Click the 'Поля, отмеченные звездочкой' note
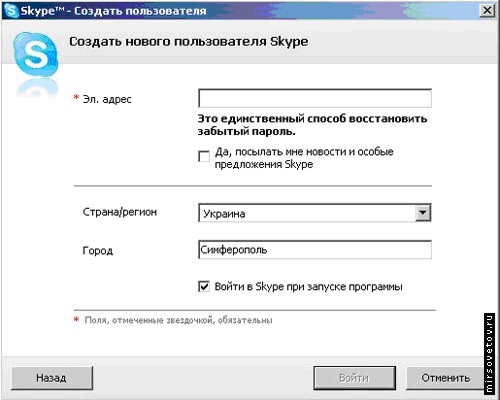Screen dimensions: 500x400 [x=178, y=320]
